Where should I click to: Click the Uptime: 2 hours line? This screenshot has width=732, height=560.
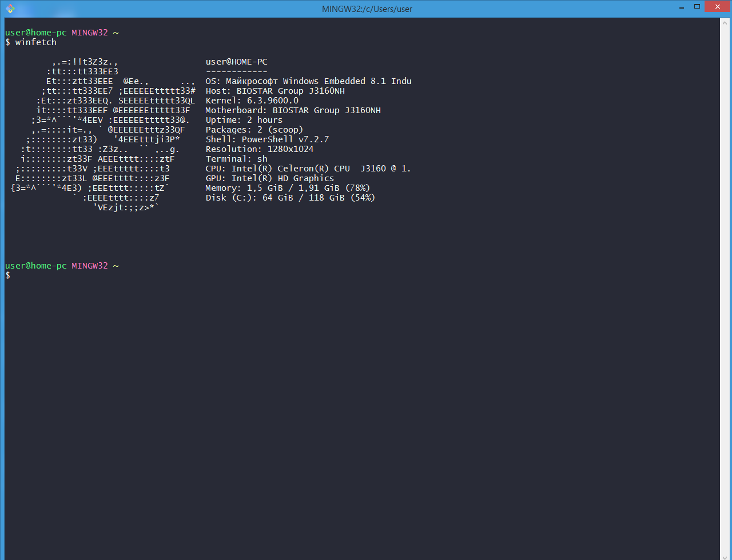click(244, 120)
